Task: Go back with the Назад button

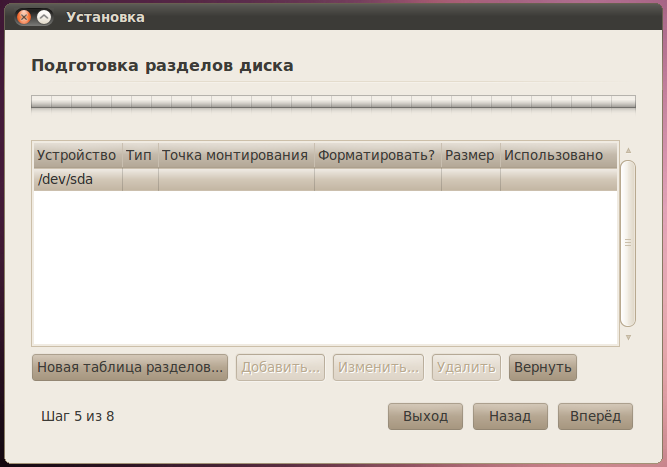Action: pyautogui.click(x=510, y=416)
